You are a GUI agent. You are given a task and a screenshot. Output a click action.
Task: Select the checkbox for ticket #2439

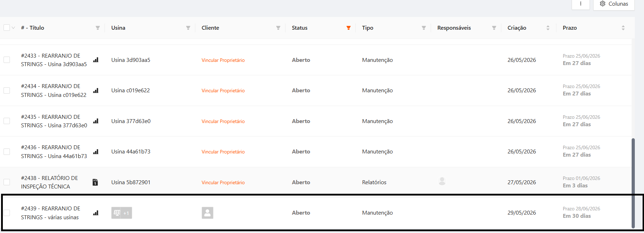click(7, 213)
